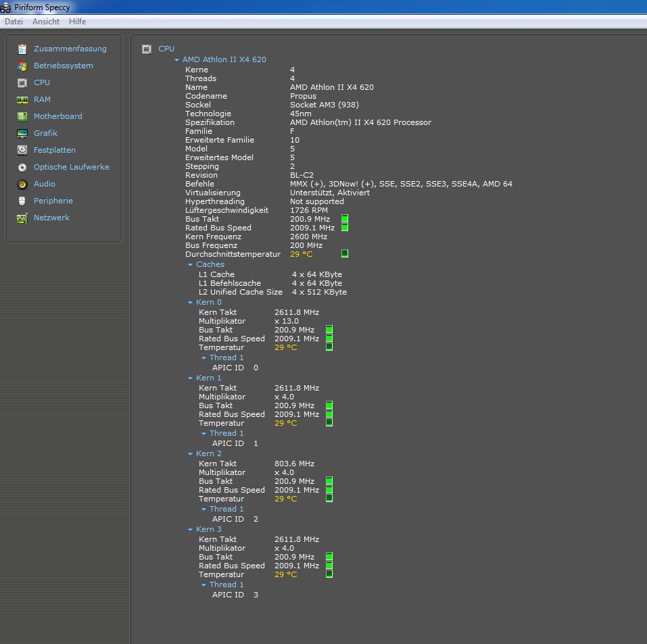Click the Optische Laufwerke disc icon
Viewport: 647px width, 644px height.
click(x=22, y=168)
